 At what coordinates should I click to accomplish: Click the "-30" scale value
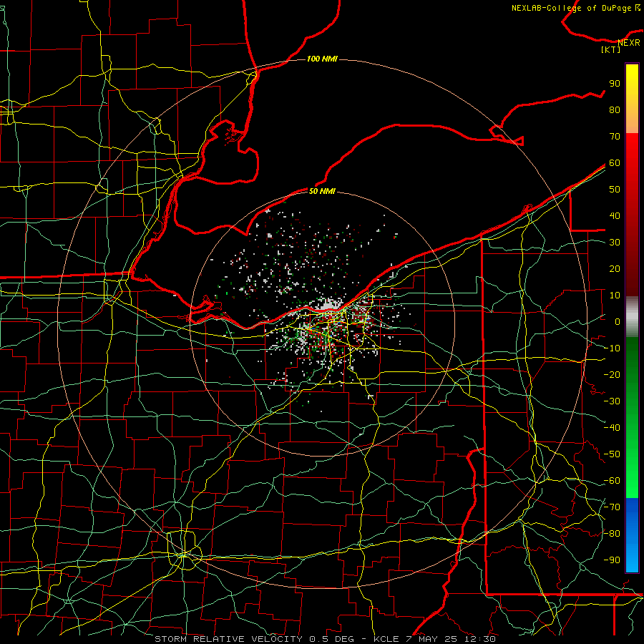point(612,401)
